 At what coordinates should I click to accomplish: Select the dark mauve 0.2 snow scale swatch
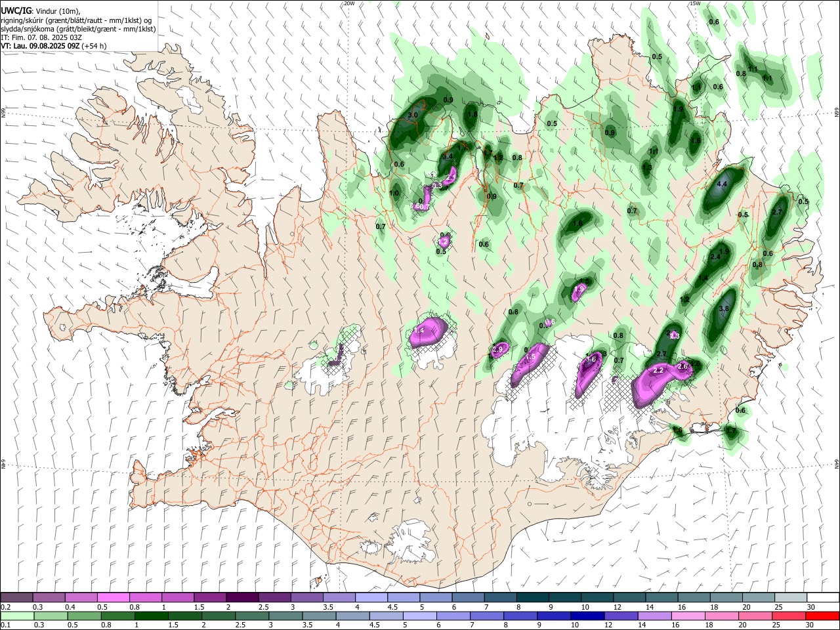click(16, 598)
